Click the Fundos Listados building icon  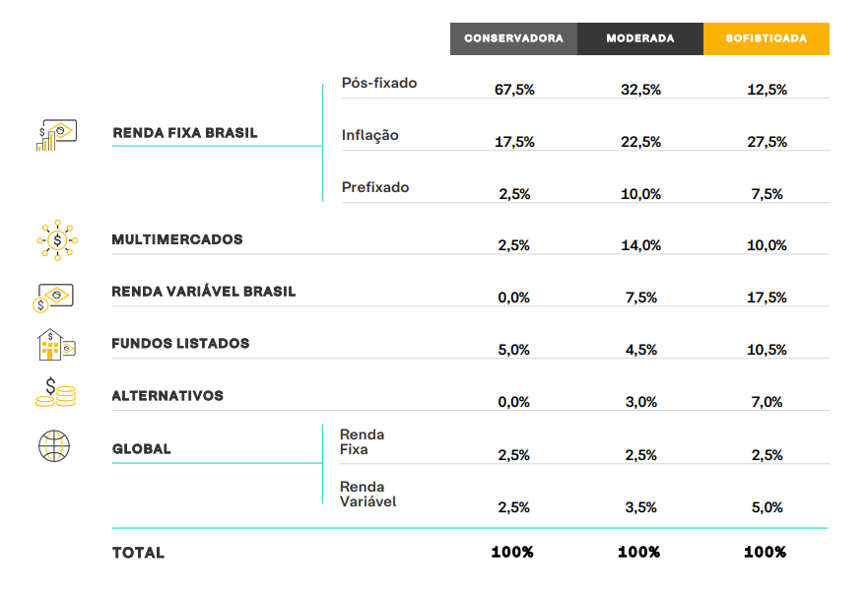56,344
